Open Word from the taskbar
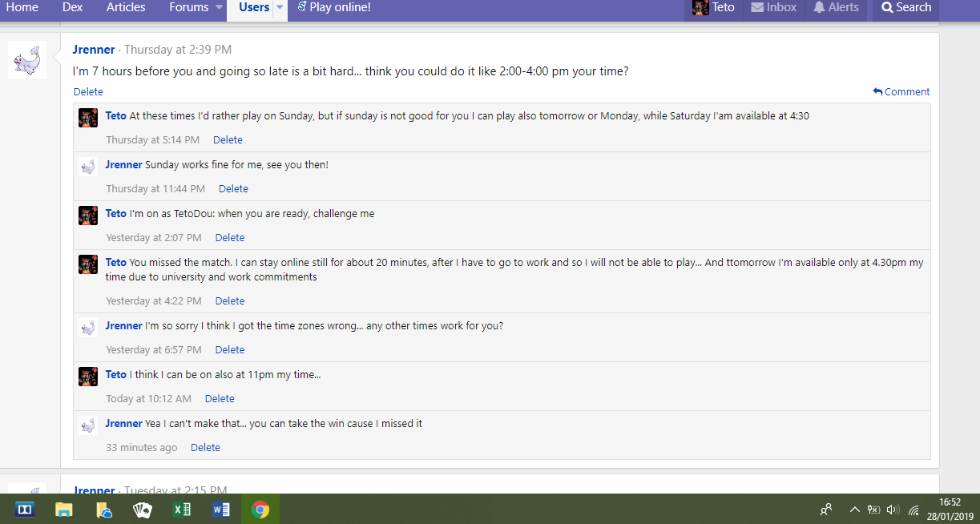980x524 pixels. [221, 510]
